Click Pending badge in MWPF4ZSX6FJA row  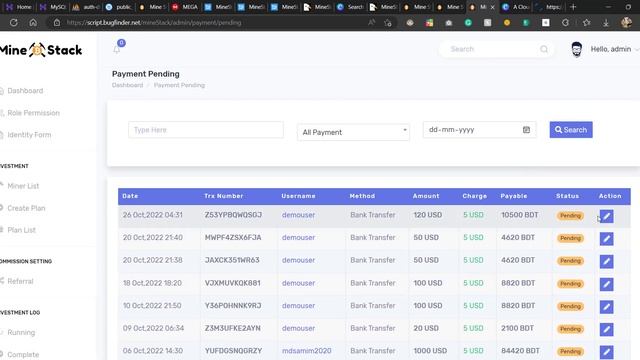570,238
